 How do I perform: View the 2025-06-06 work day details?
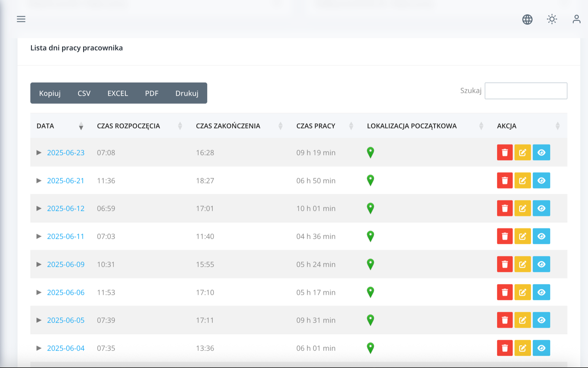pos(541,292)
